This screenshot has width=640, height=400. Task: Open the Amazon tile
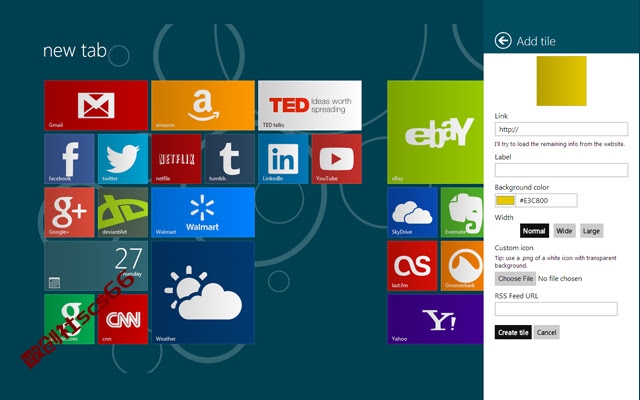pos(203,105)
